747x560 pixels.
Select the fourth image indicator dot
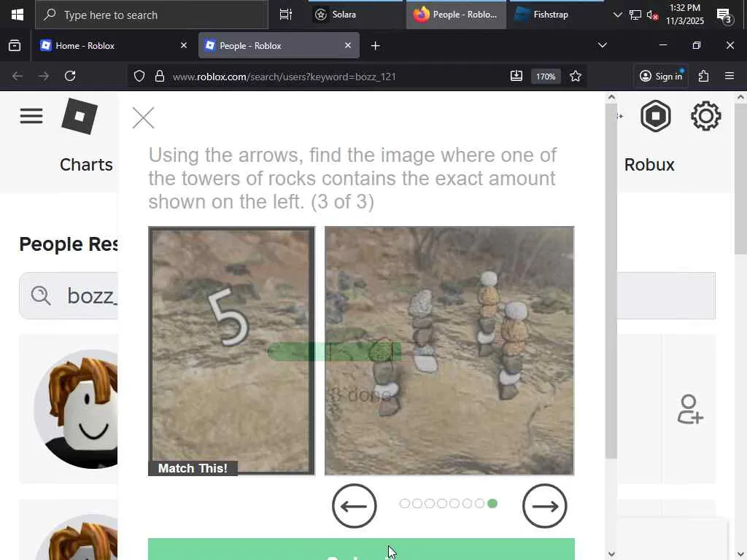click(x=442, y=503)
